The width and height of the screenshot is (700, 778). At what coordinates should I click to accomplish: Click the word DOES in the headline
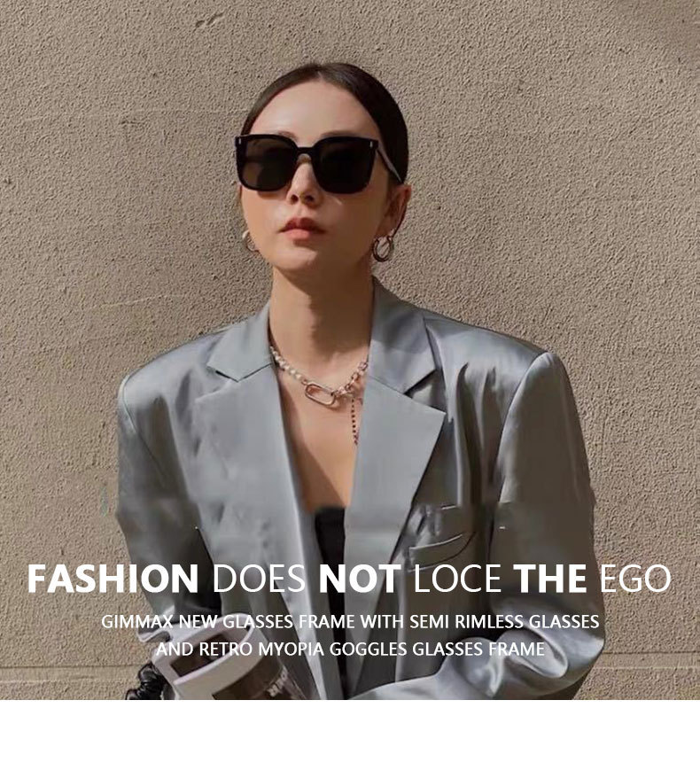pos(259,579)
